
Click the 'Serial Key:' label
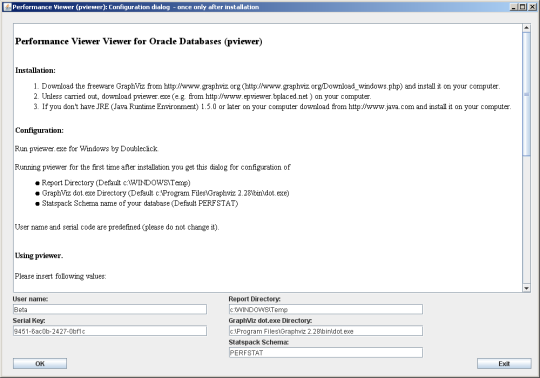[x=29, y=321]
